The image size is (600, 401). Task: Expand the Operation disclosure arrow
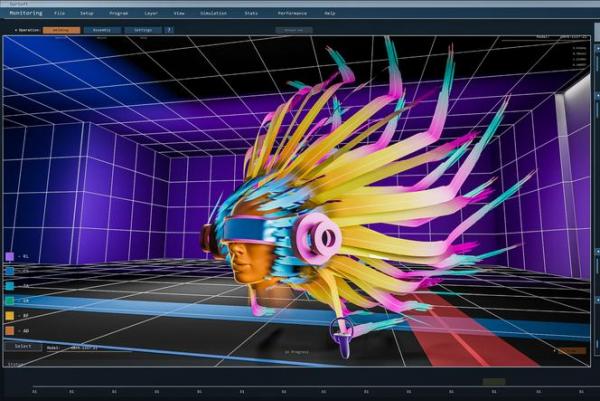(15, 30)
